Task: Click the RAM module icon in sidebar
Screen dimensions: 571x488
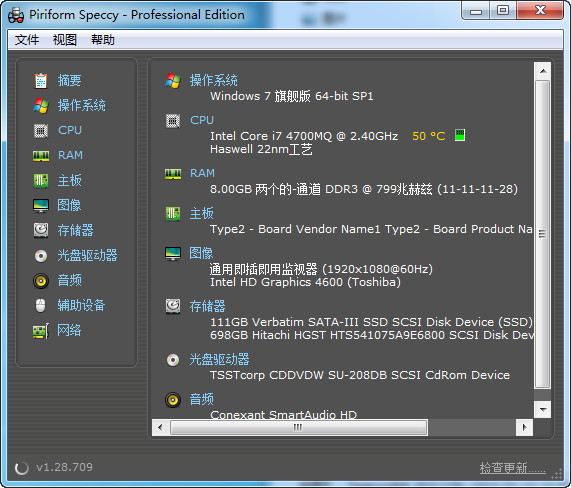Action: pos(41,156)
